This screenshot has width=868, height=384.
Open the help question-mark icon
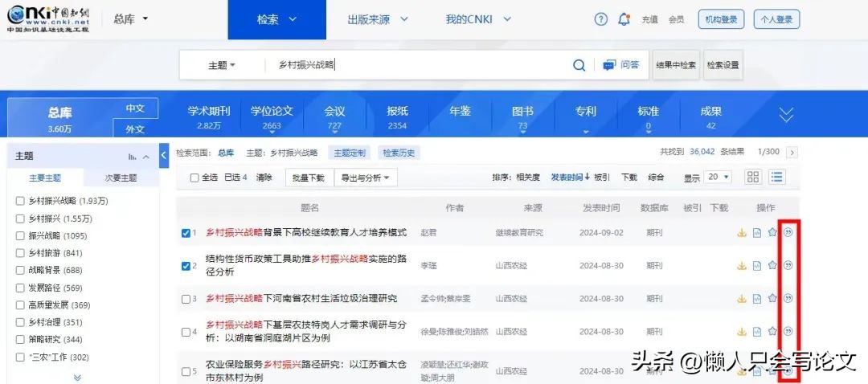(600, 19)
